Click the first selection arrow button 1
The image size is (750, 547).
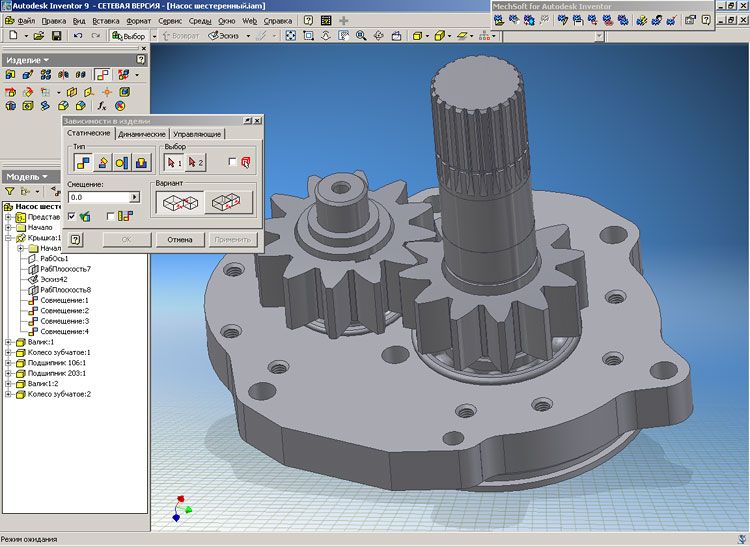point(174,163)
